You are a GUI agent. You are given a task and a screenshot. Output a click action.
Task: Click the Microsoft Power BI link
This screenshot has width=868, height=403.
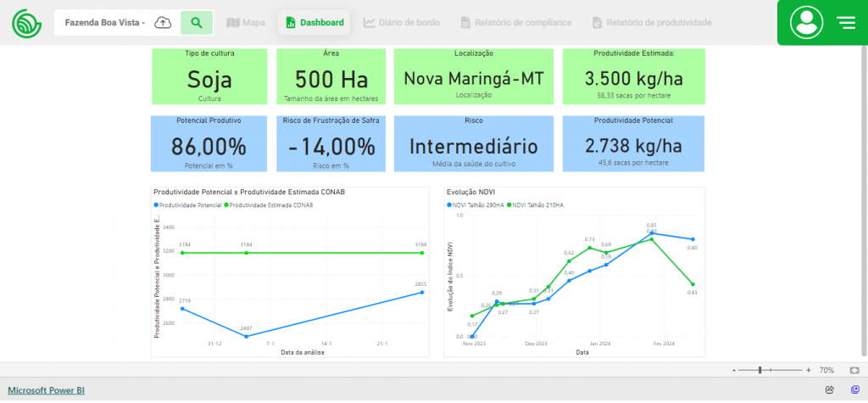pyautogui.click(x=46, y=390)
